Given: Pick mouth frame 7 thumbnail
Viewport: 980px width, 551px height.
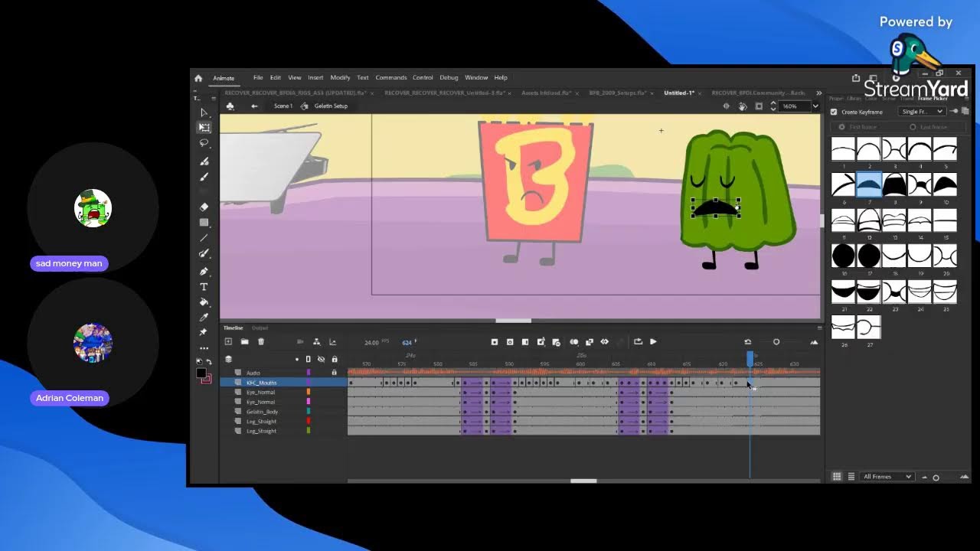Looking at the screenshot, I should [869, 185].
